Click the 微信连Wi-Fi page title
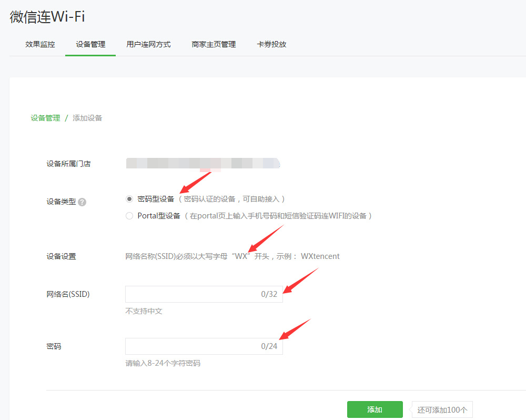 click(47, 16)
